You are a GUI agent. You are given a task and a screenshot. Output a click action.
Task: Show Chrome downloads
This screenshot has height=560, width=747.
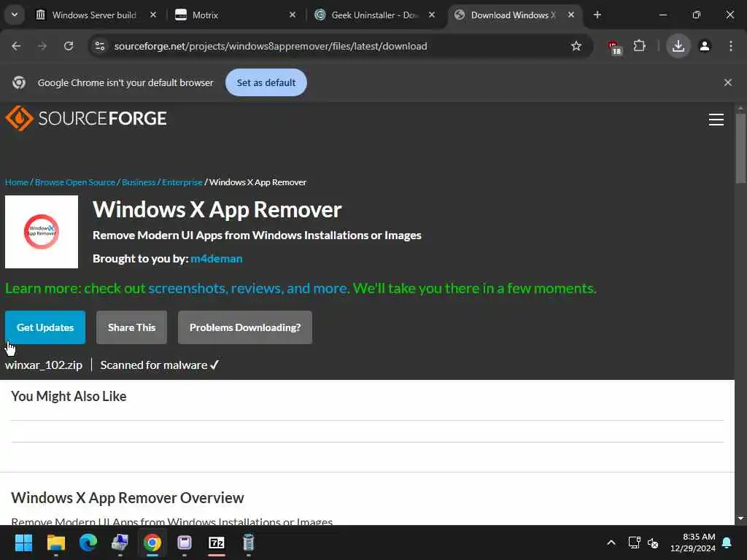[678, 46]
